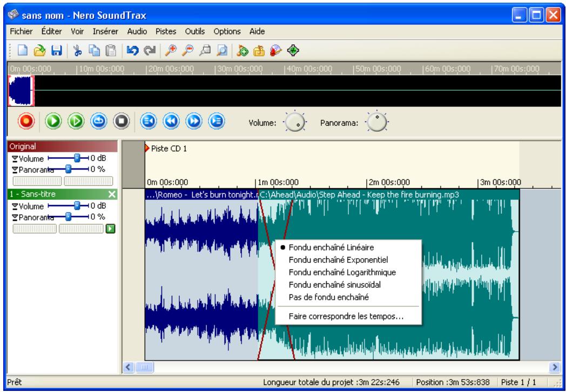The height and width of the screenshot is (392, 566).
Task: Create a new project with New icon
Action: 23,51
